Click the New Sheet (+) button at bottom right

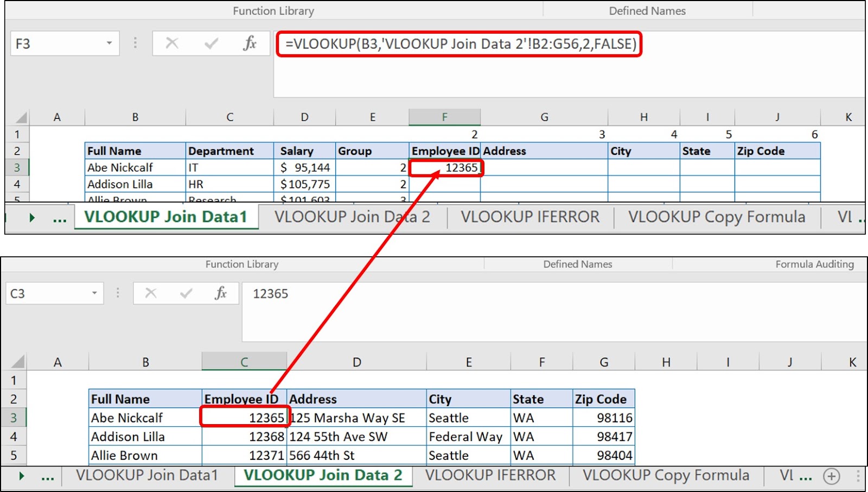click(831, 475)
